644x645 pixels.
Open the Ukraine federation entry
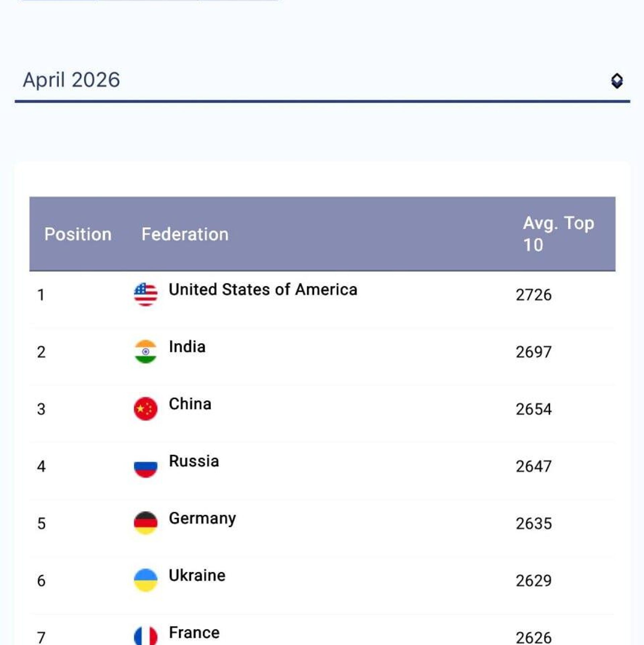[x=197, y=575]
